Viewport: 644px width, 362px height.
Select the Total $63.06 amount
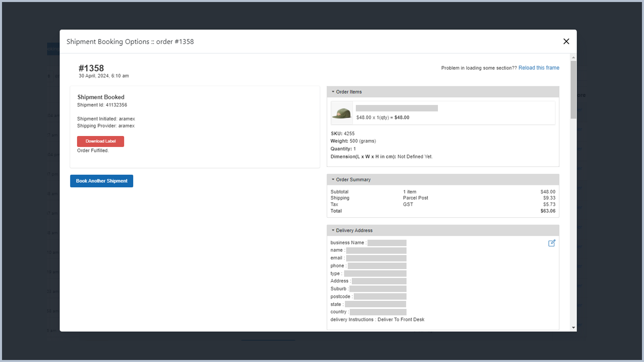548,211
